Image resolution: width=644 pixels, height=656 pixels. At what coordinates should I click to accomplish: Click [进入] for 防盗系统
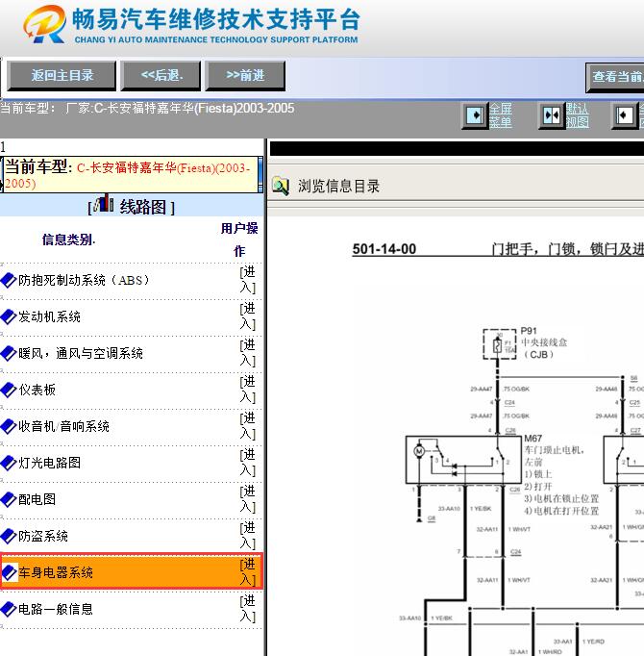[x=248, y=536]
